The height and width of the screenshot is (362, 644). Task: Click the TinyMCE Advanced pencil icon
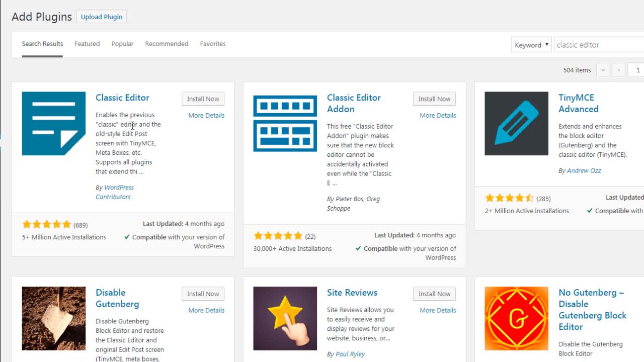click(517, 123)
